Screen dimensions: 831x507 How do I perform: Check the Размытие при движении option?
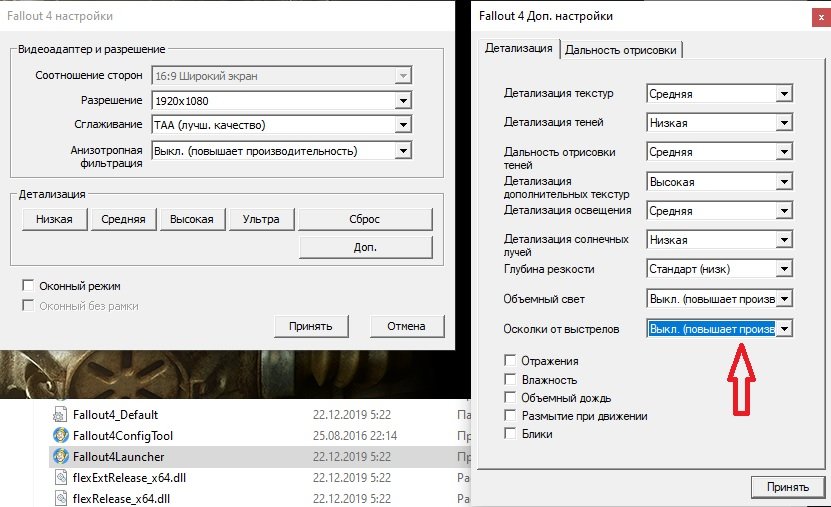511,415
